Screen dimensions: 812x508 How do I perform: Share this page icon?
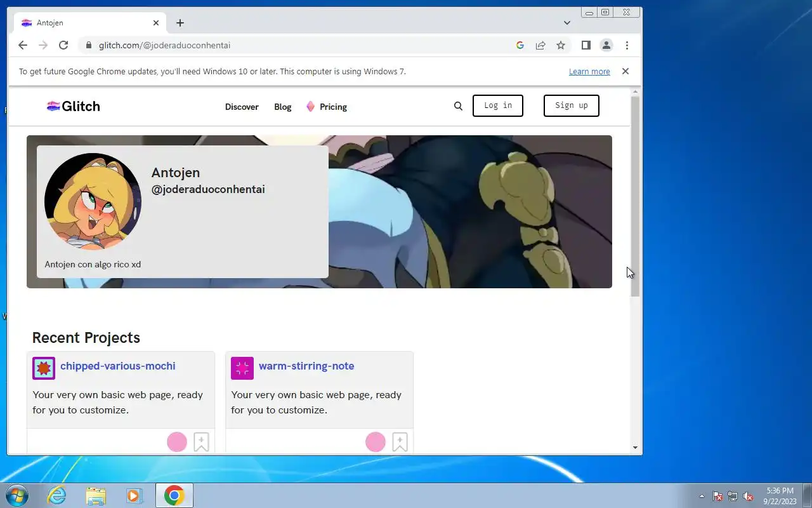pos(540,45)
